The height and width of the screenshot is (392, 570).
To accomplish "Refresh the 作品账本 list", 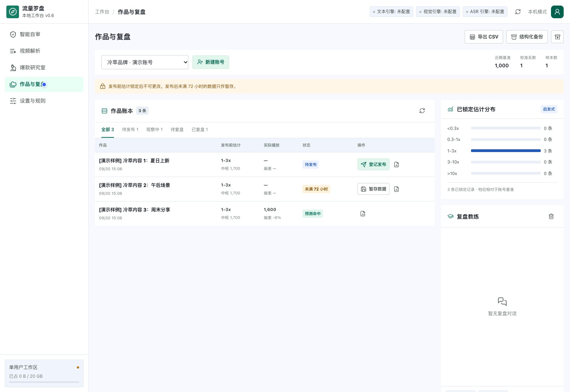I will (422, 111).
